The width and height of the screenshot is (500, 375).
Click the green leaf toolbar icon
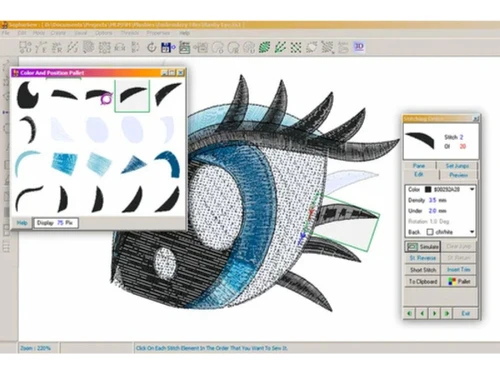point(264,47)
